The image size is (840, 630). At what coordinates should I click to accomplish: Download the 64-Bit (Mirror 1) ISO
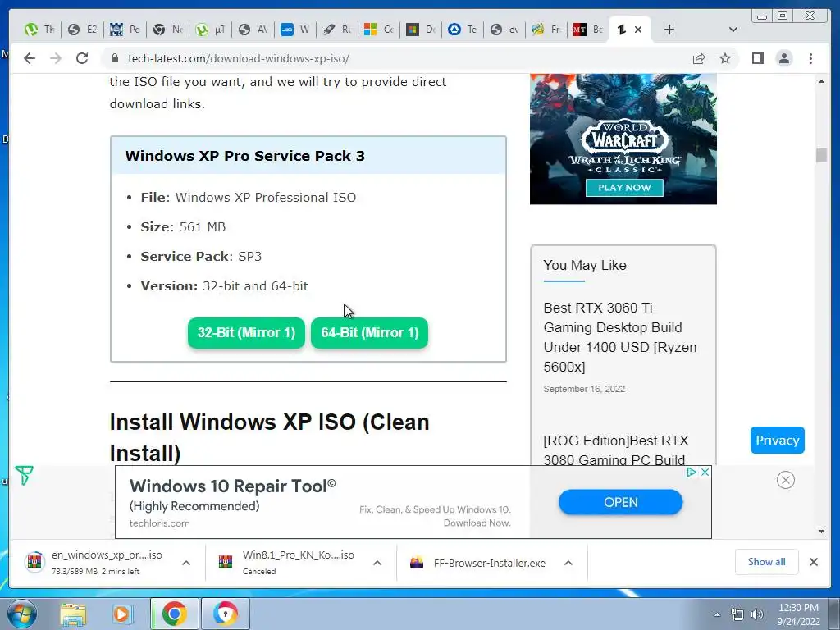pos(370,333)
